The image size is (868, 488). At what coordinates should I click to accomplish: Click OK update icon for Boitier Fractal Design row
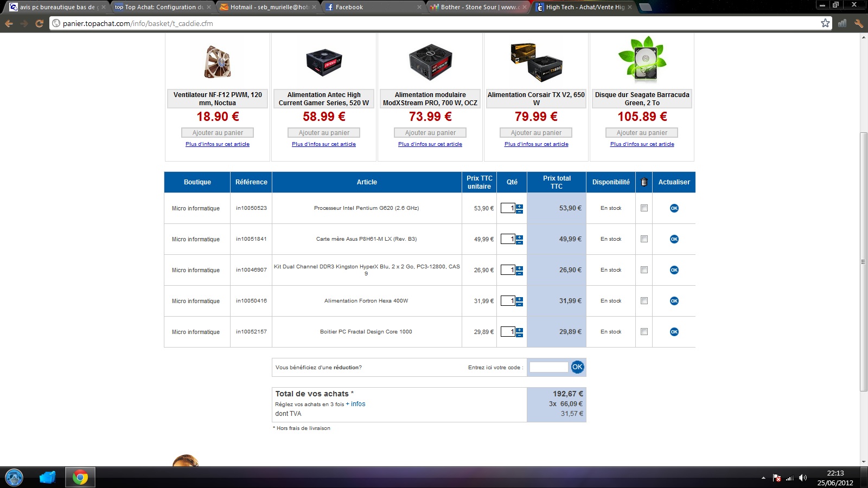point(674,332)
